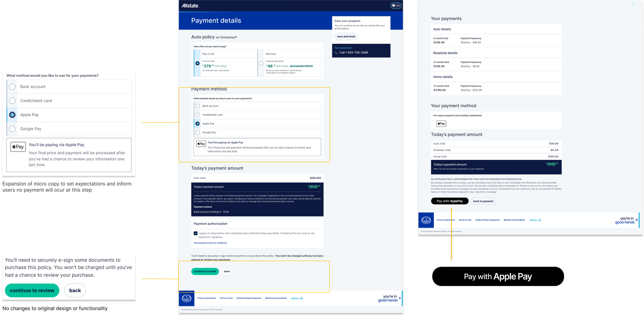Click the Apple Pay badge in the center payment method box
The image size is (644, 316).
point(201,144)
